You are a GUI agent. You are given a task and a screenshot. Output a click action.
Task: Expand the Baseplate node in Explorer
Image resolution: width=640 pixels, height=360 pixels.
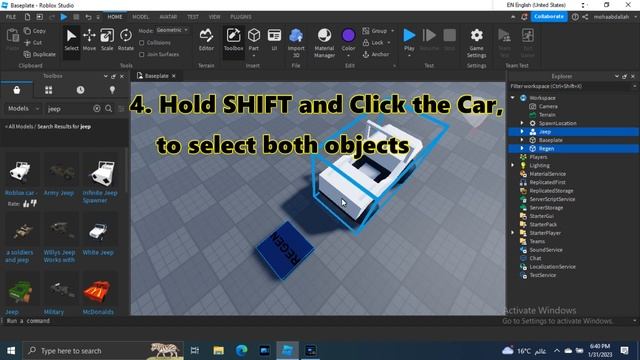click(x=522, y=140)
